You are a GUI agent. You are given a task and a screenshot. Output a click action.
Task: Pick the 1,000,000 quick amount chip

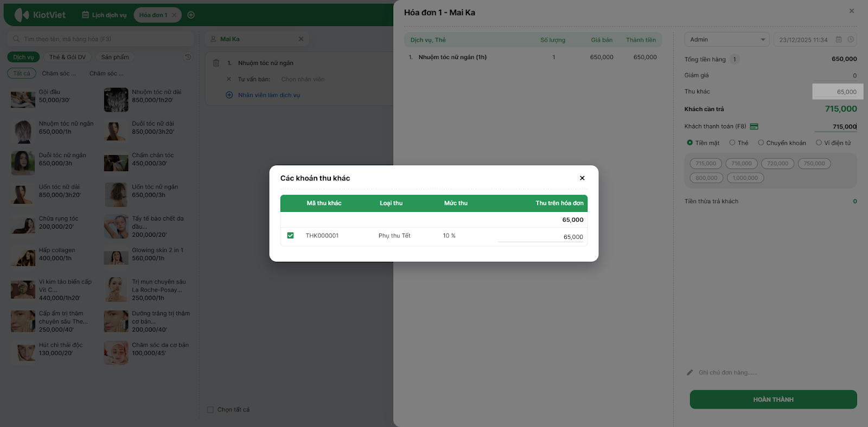(x=745, y=178)
